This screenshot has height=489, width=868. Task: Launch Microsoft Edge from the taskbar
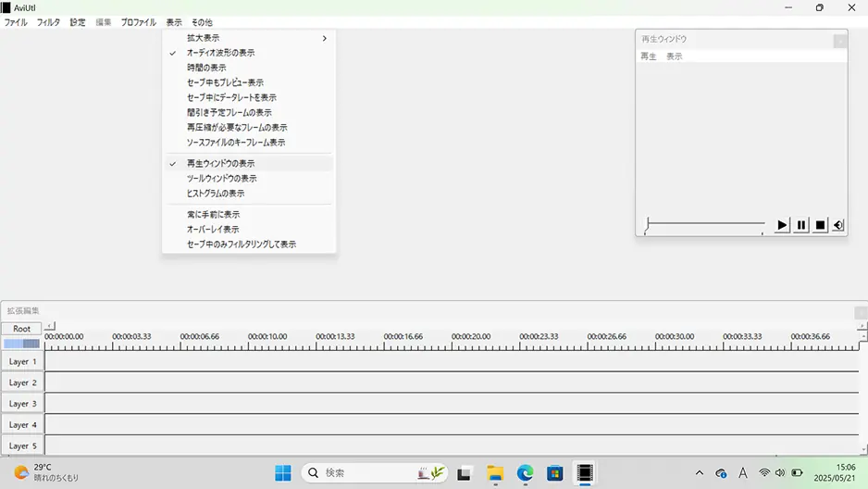point(525,473)
